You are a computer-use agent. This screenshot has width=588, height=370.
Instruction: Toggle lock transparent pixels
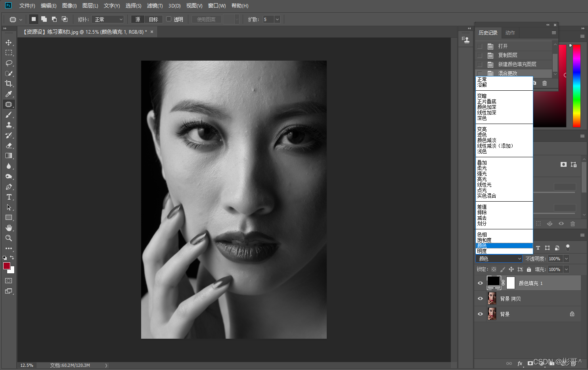pyautogui.click(x=494, y=269)
